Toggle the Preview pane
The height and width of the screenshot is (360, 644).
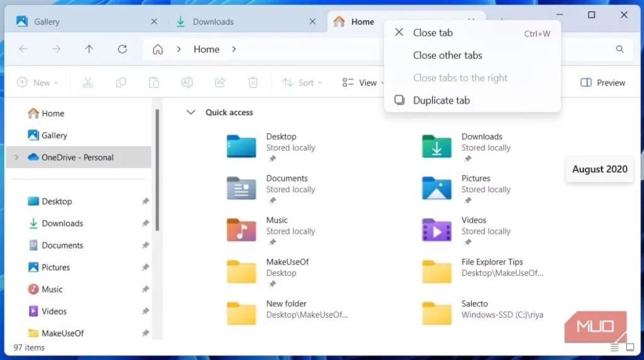pos(602,82)
